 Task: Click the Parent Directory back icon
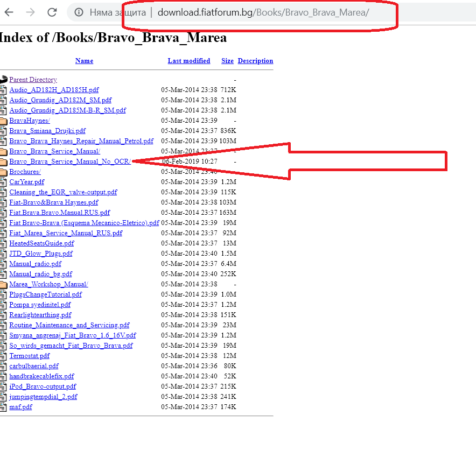pos(4,80)
